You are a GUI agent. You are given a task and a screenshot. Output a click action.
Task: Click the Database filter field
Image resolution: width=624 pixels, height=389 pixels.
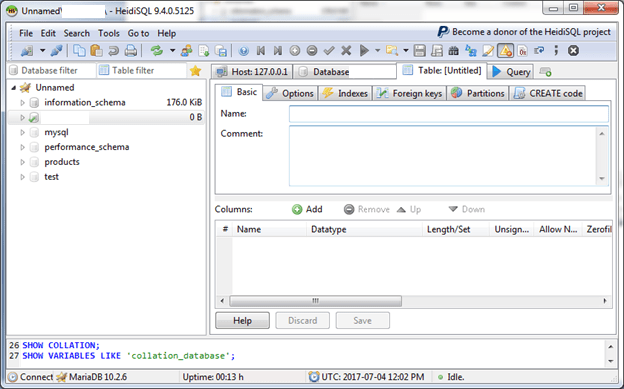click(52, 70)
